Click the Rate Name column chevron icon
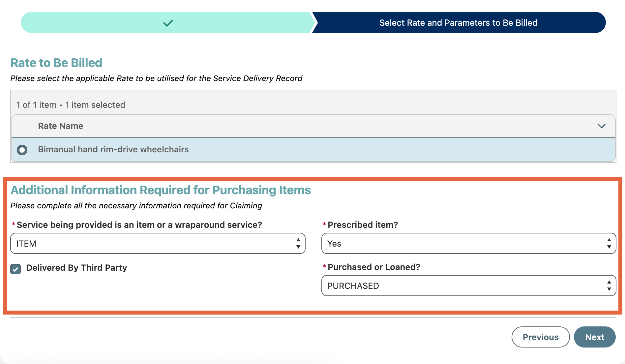Image resolution: width=625 pixels, height=364 pixels. pos(601,126)
